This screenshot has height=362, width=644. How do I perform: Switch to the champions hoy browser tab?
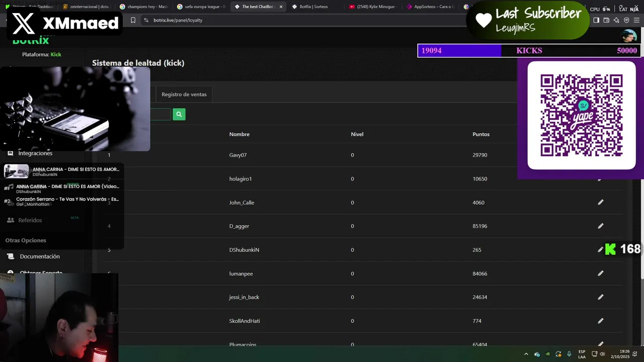click(x=143, y=7)
